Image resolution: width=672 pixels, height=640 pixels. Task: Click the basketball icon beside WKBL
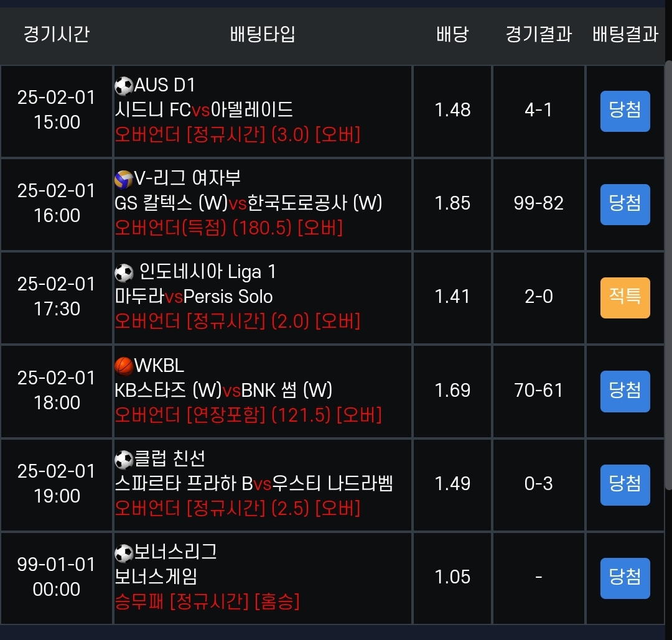pos(124,366)
